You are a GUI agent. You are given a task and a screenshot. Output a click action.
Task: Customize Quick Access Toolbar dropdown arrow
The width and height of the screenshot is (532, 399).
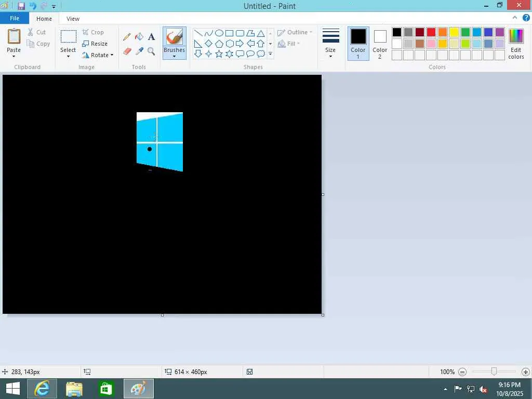[54, 6]
